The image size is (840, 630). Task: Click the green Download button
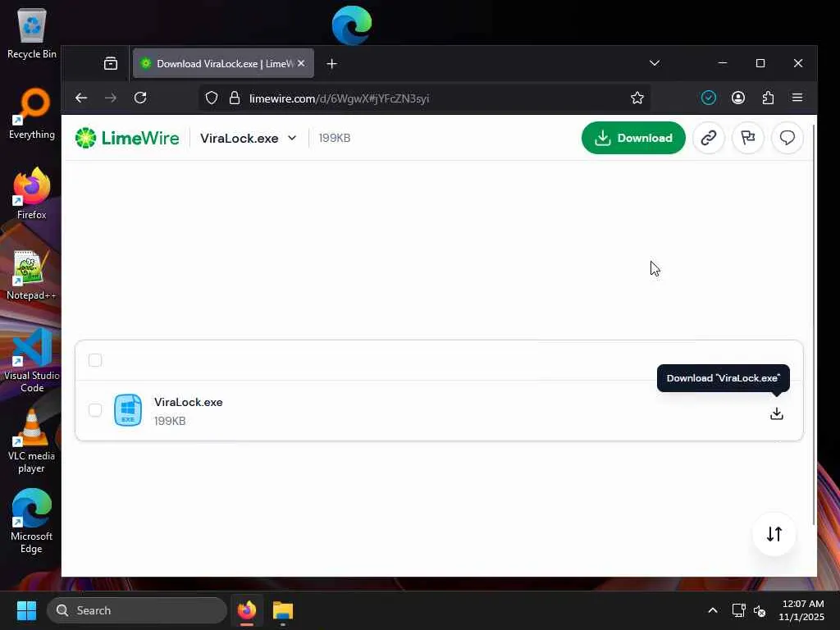click(x=633, y=138)
